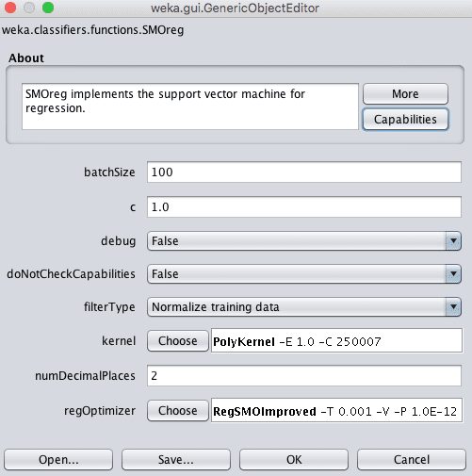
Task: Open the Capabilities button
Action: 405,119
